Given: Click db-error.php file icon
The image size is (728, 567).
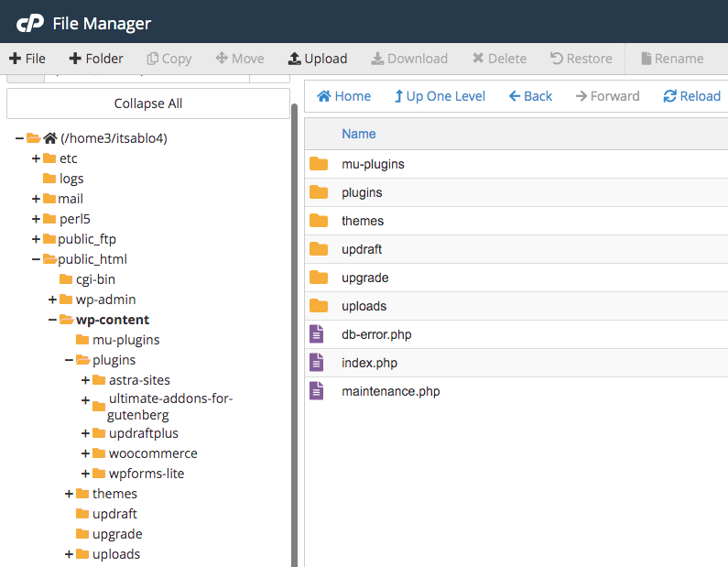Looking at the screenshot, I should [317, 334].
